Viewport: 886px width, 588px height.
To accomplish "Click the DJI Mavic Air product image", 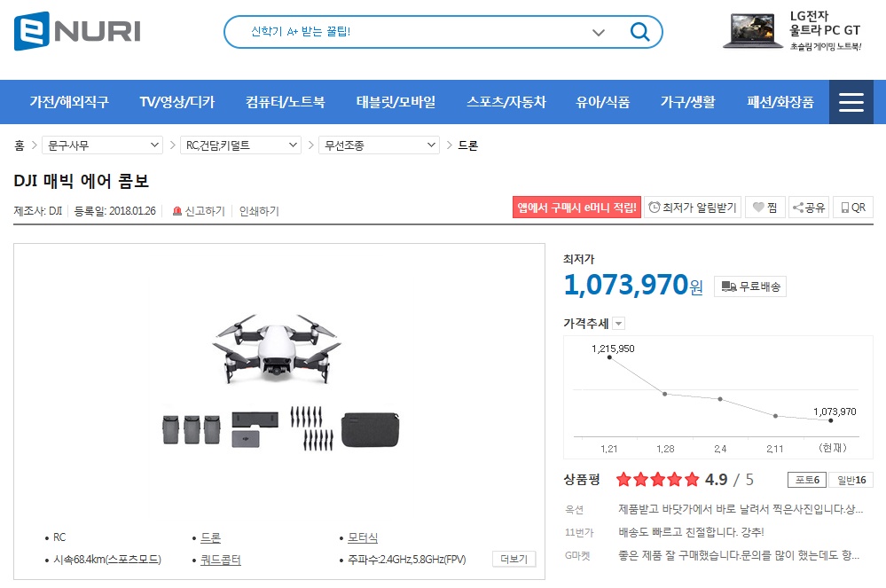I will coord(279,381).
